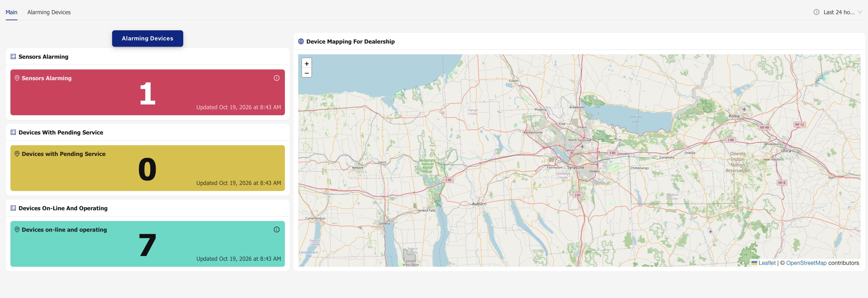This screenshot has width=868, height=298.
Task: Open the Leaflet link
Action: (x=767, y=263)
